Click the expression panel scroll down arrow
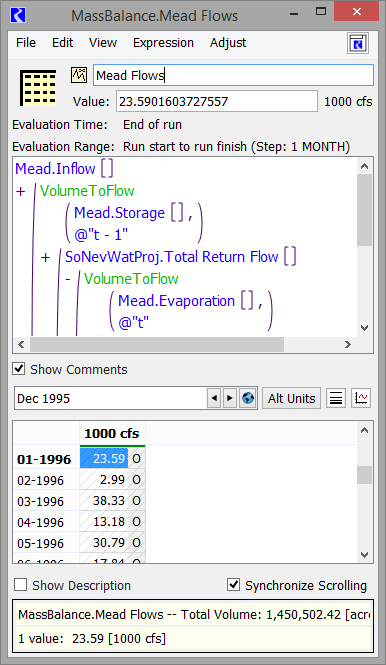The image size is (386, 665). [x=364, y=327]
